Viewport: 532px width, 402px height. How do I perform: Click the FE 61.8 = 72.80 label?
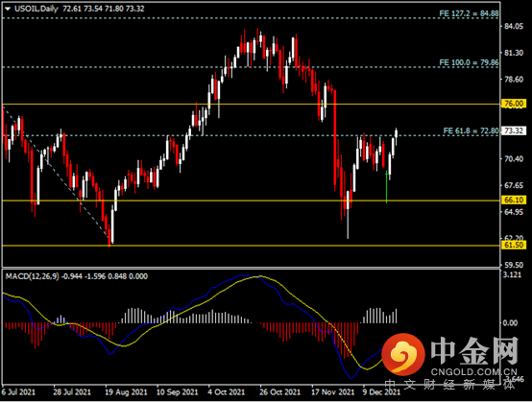(x=471, y=130)
